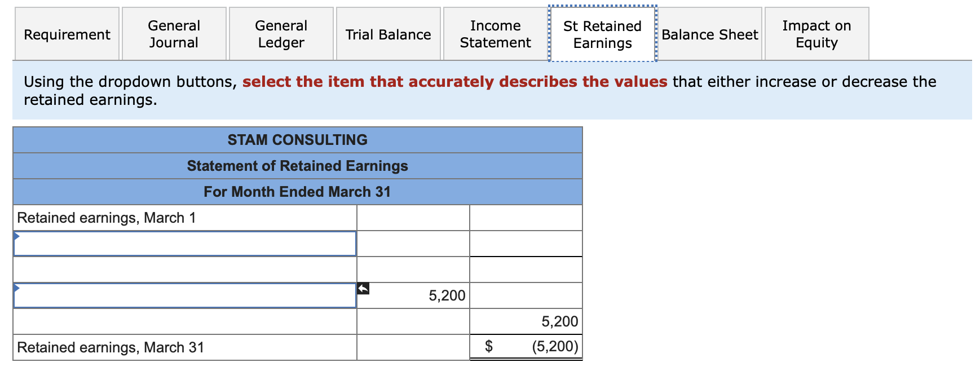Click the Retained earnings, March 1 amount cell
Viewport: 980px width, 371px height.
[526, 218]
